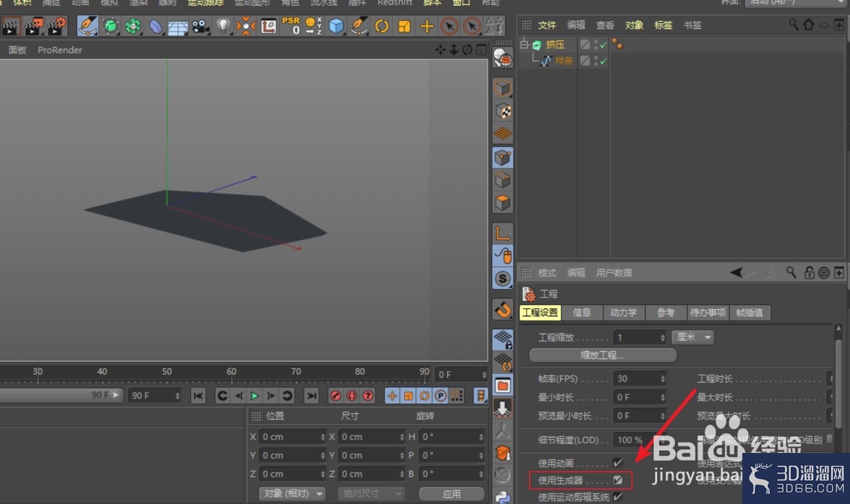The image size is (850, 504).
Task: Switch to the 帧插值 tab
Action: 749,313
